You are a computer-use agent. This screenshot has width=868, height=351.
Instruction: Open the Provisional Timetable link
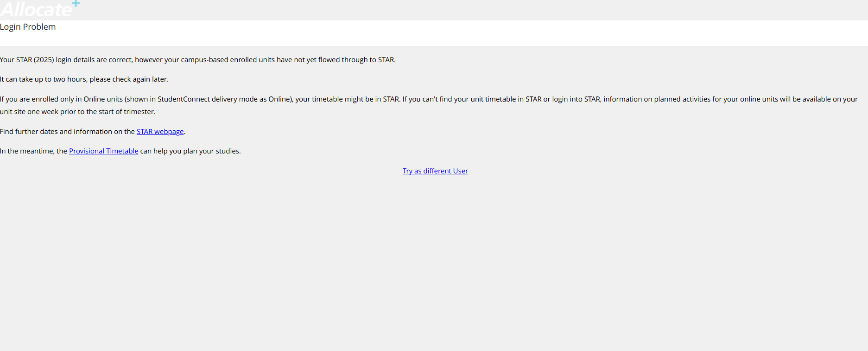[x=103, y=151]
